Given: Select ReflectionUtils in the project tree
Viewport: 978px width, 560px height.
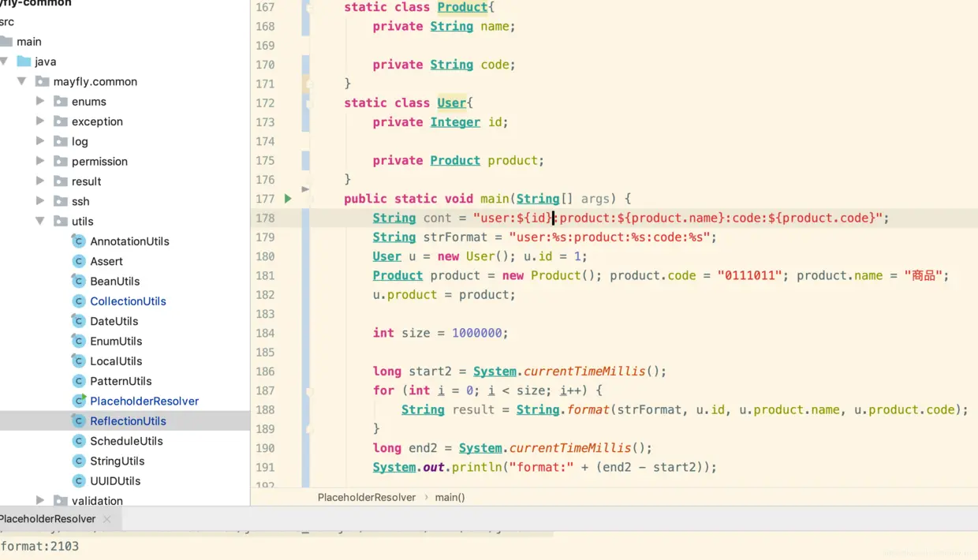Looking at the screenshot, I should click(128, 420).
